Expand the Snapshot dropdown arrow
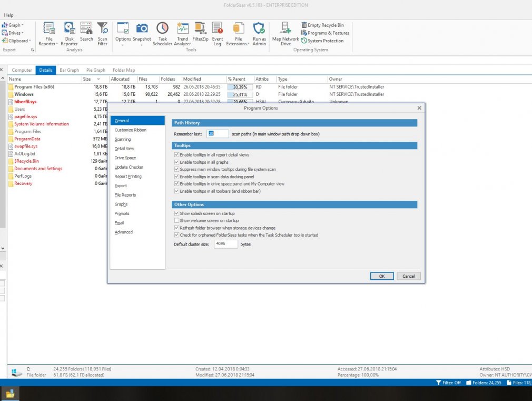532x401 pixels. (142, 45)
